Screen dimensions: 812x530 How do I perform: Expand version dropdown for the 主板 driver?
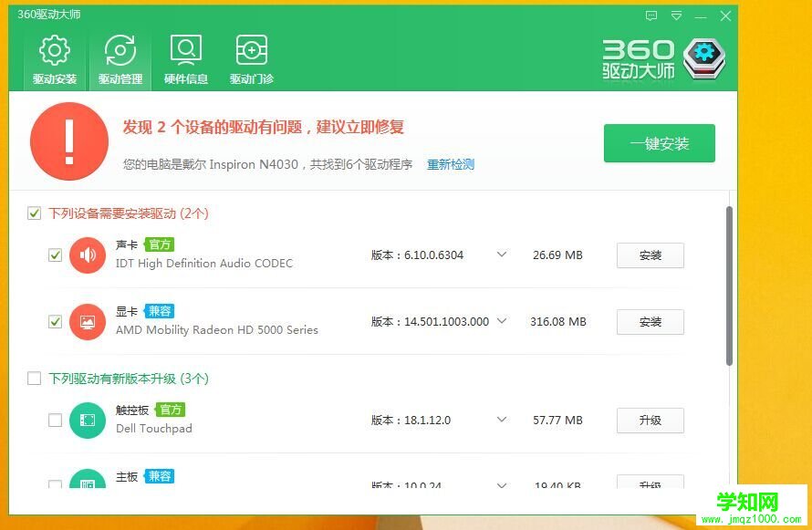click(x=501, y=485)
